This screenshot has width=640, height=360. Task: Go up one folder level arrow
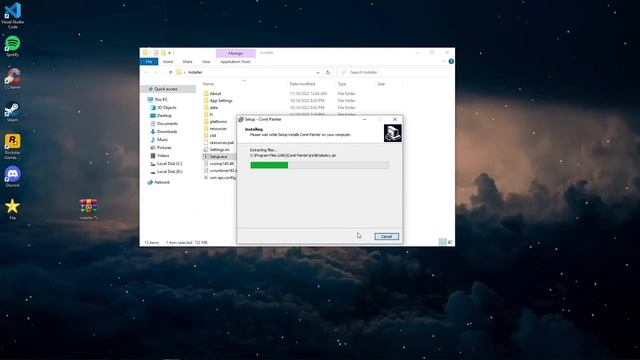pos(171,72)
